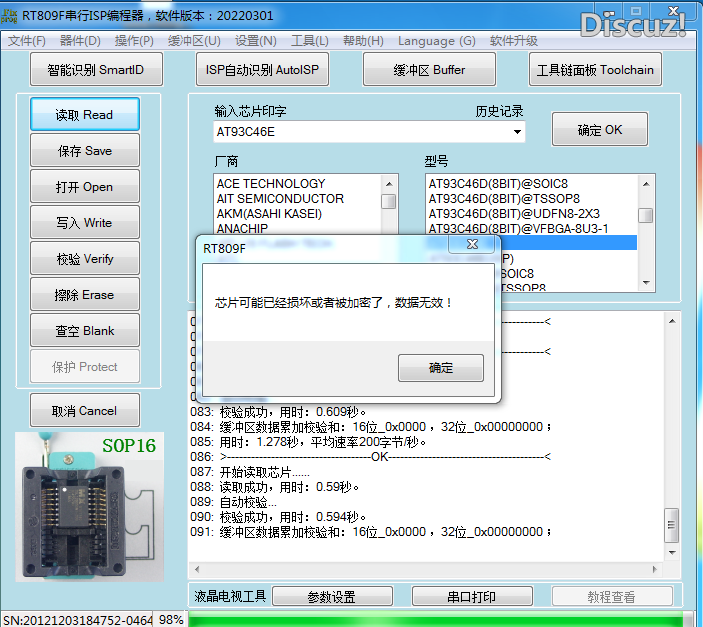703x627 pixels.
Task: Open the 缓冲区 Buffer button
Action: (429, 69)
